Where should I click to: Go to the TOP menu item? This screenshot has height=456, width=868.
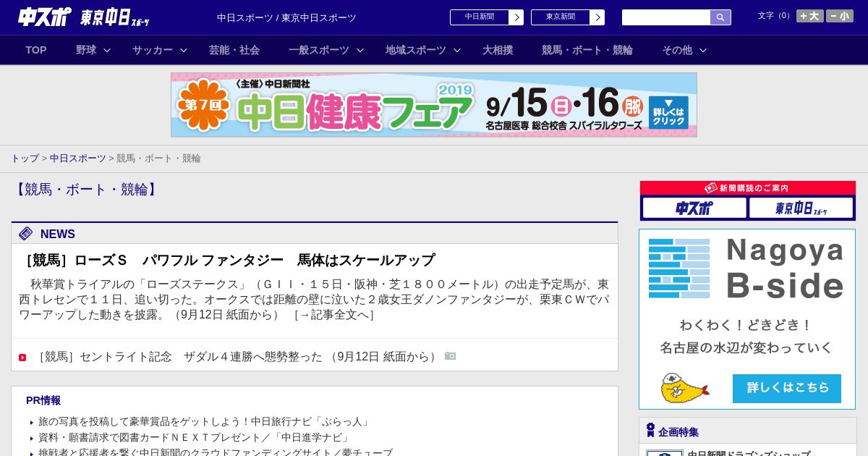point(36,50)
